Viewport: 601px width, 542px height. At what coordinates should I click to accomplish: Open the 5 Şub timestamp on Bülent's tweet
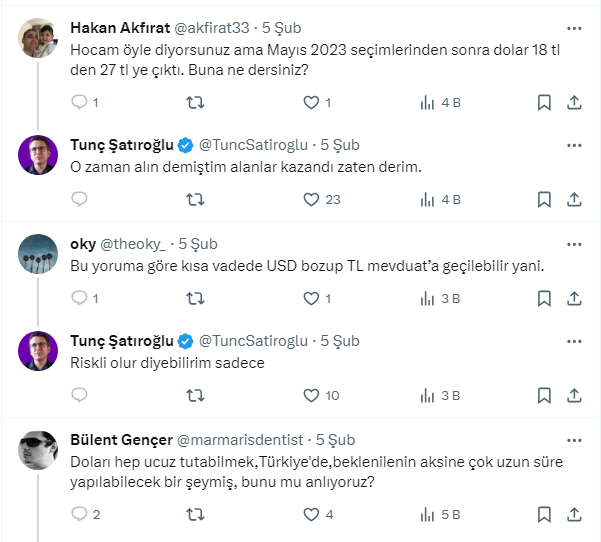click(335, 440)
